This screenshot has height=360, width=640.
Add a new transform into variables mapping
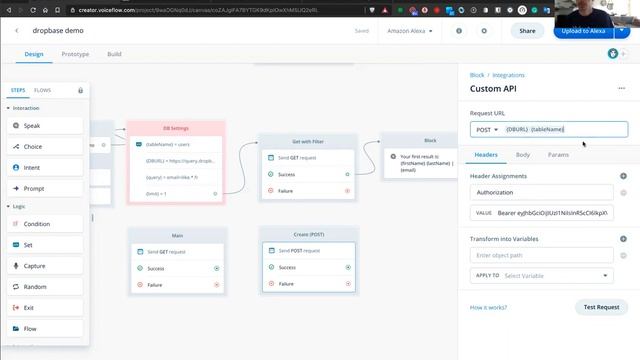coord(623,239)
